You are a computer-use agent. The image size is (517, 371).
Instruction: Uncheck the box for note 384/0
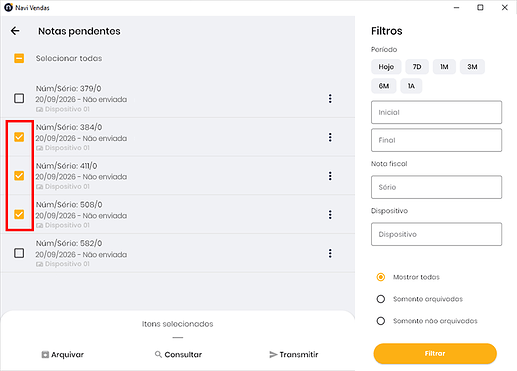(19, 137)
